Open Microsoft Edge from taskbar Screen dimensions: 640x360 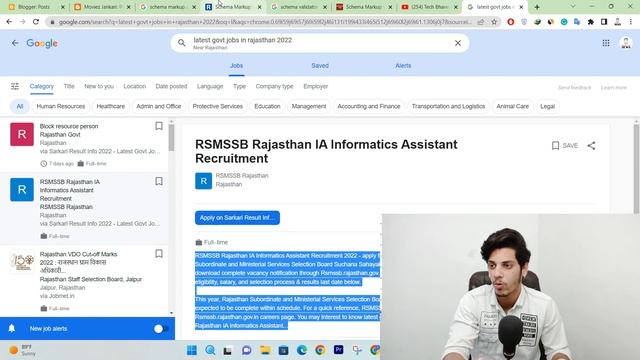click(x=302, y=350)
